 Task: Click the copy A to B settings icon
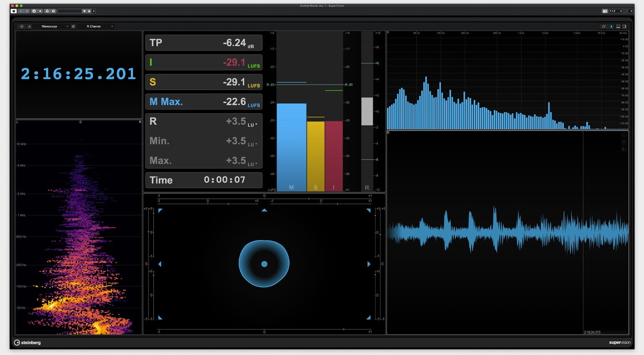coord(40,11)
